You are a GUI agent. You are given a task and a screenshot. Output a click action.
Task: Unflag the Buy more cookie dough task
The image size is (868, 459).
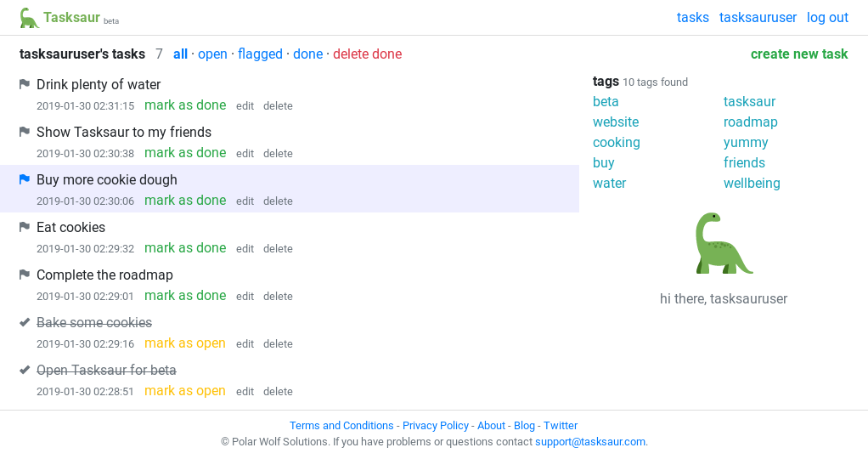pos(25,179)
